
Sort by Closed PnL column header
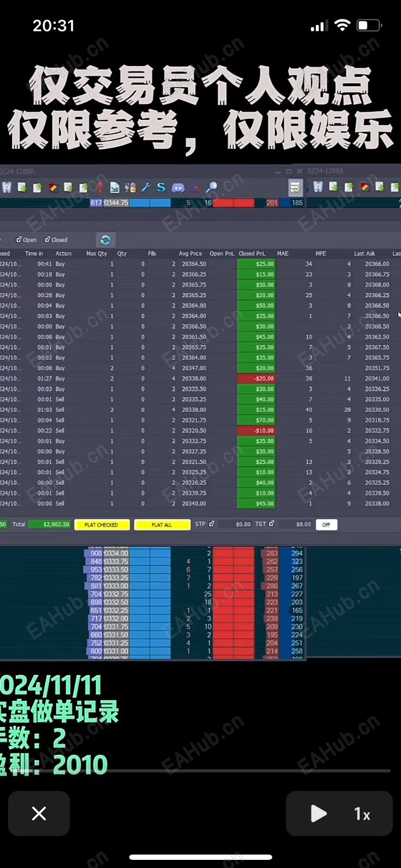(252, 253)
